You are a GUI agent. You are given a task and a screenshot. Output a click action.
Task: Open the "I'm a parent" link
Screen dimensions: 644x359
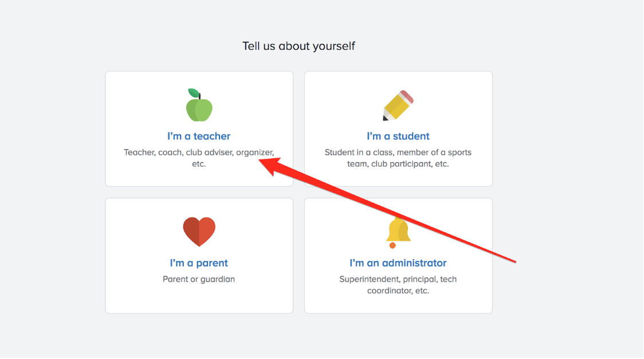point(199,263)
